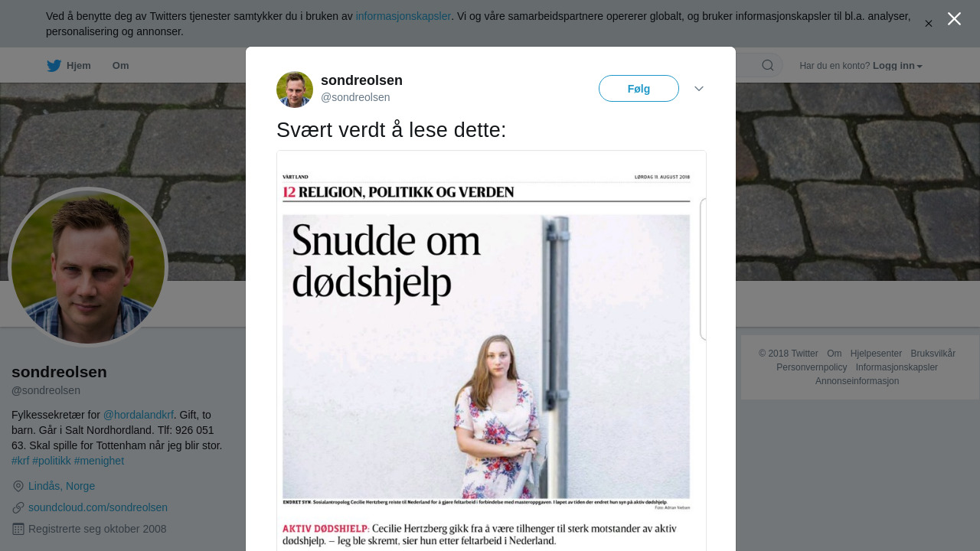Open sondreolsen avatar in tweet header
Viewport: 980px width, 551px height.
coord(295,90)
